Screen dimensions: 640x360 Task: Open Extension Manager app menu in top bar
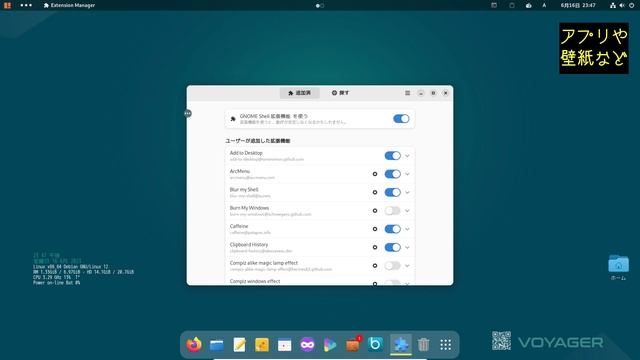click(69, 5)
